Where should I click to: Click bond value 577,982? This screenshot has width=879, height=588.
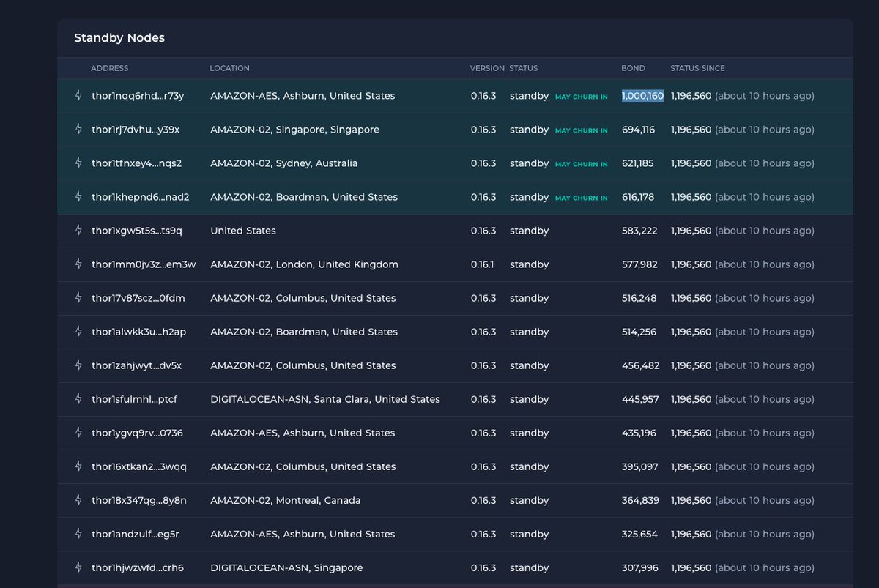coord(639,264)
